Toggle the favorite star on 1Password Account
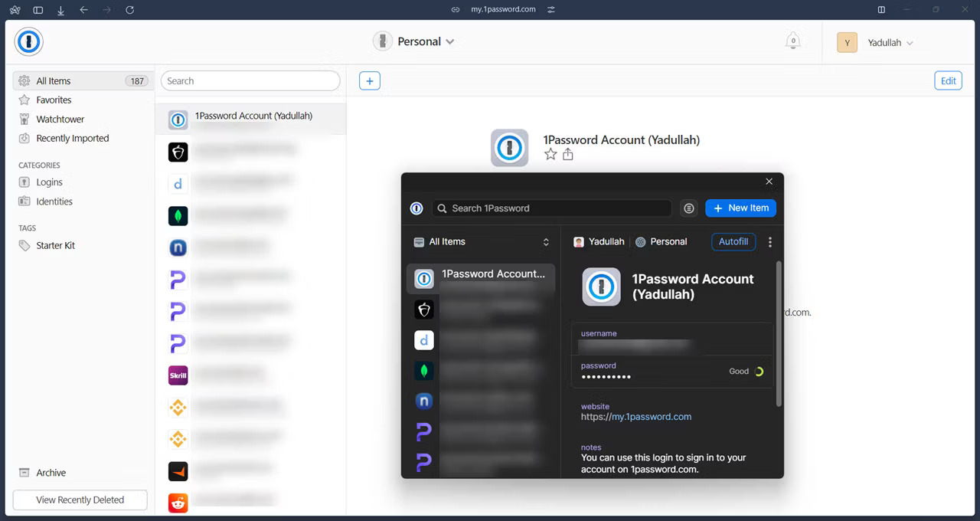 click(x=550, y=154)
